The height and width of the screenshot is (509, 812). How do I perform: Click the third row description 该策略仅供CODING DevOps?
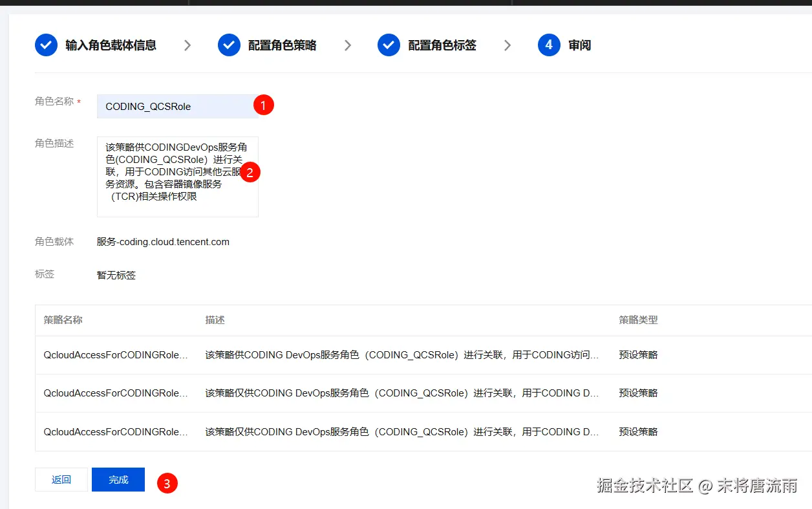click(402, 432)
